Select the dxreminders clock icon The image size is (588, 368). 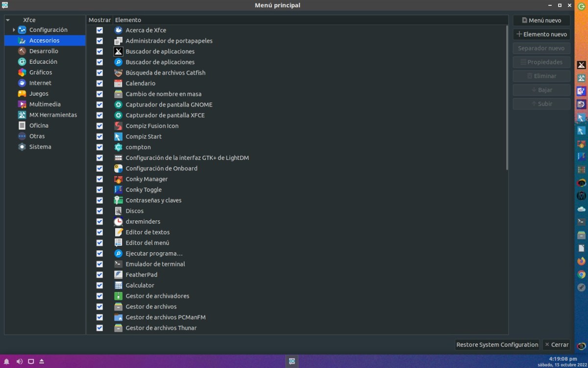(x=118, y=221)
